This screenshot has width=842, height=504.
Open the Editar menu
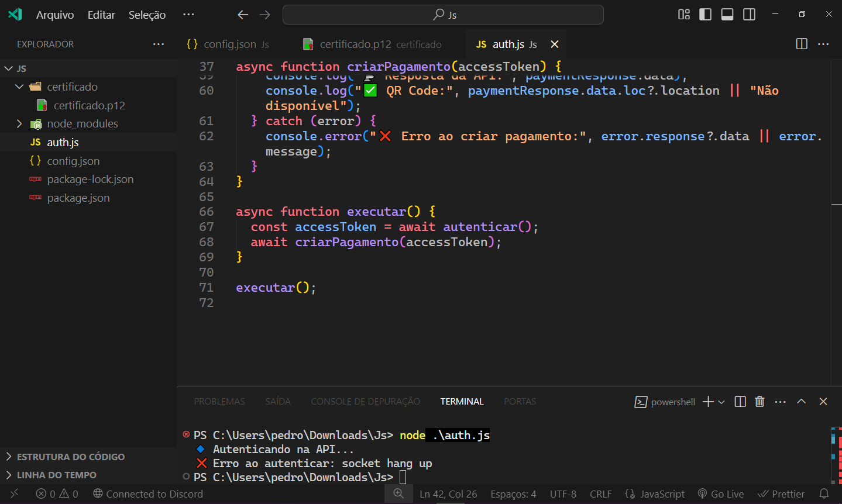(x=101, y=15)
